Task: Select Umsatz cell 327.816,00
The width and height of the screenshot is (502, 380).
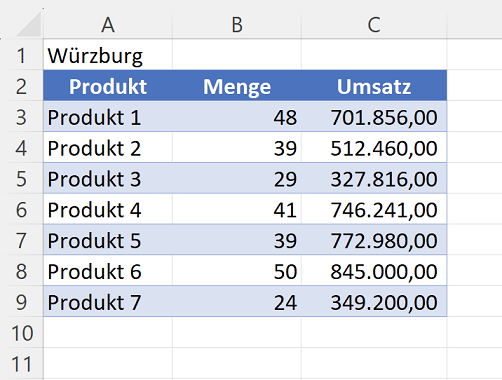Action: 374,178
